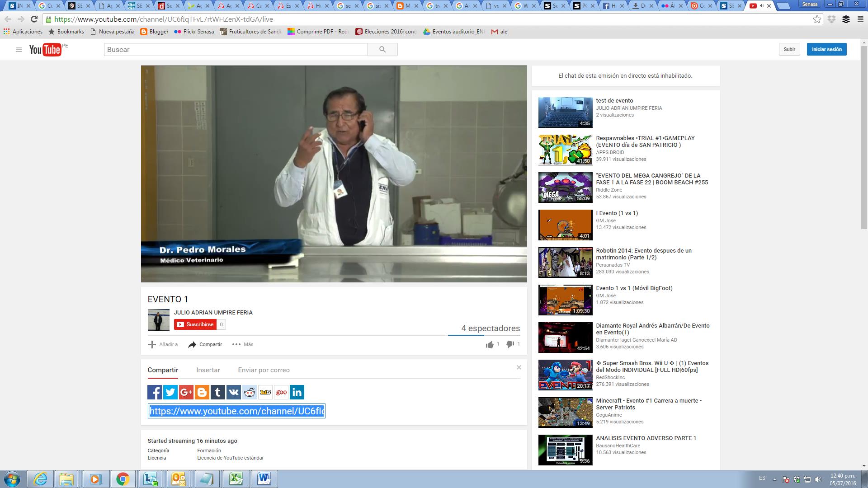
Task: Share video on Google+ icon
Action: point(186,392)
